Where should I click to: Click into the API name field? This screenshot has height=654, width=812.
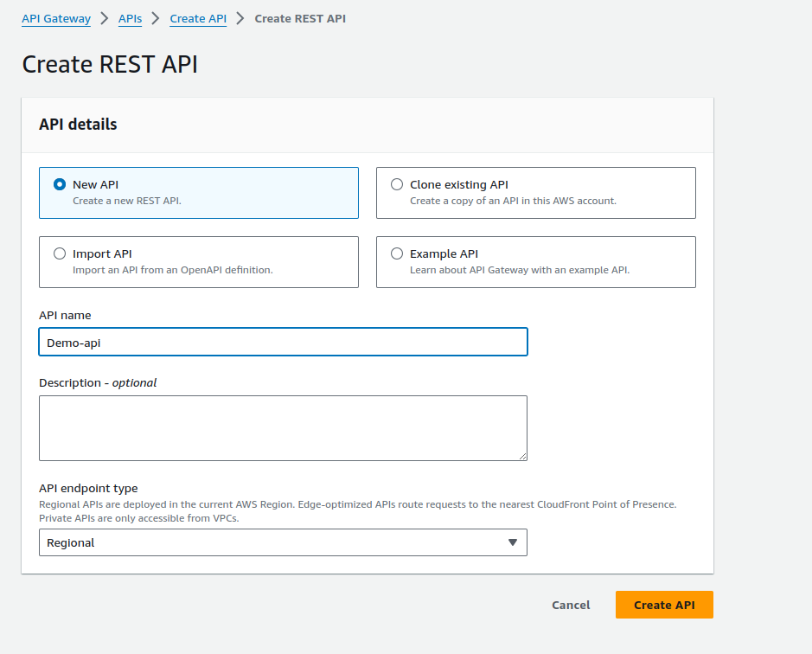[283, 342]
